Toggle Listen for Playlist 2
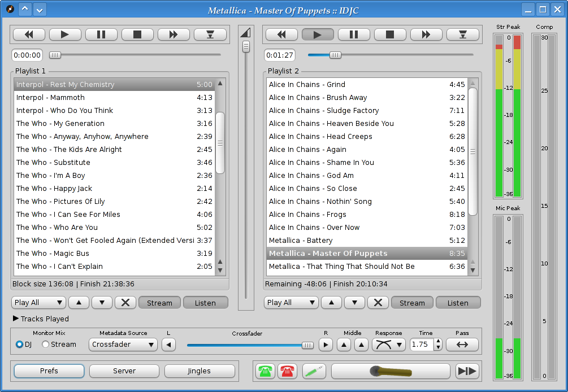 (x=458, y=303)
